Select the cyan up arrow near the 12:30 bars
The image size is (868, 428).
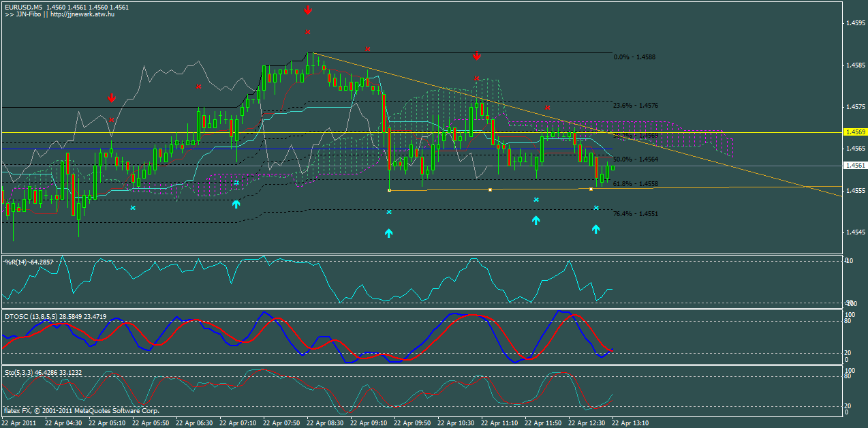click(x=595, y=229)
